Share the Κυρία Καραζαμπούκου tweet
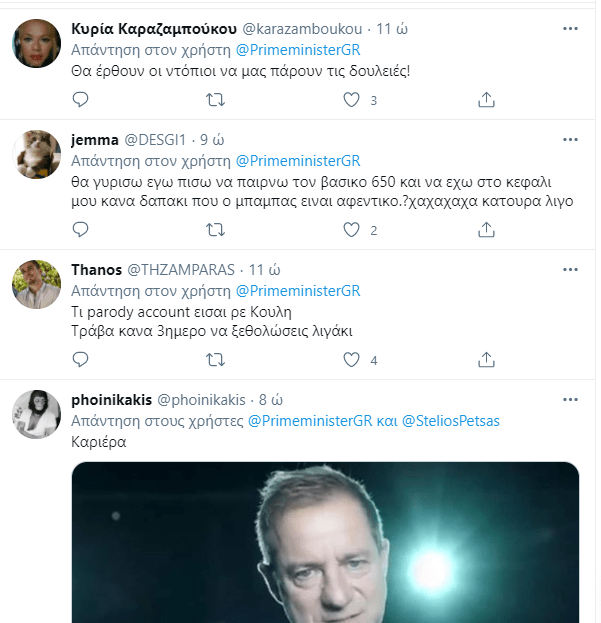601x623 pixels. click(486, 100)
